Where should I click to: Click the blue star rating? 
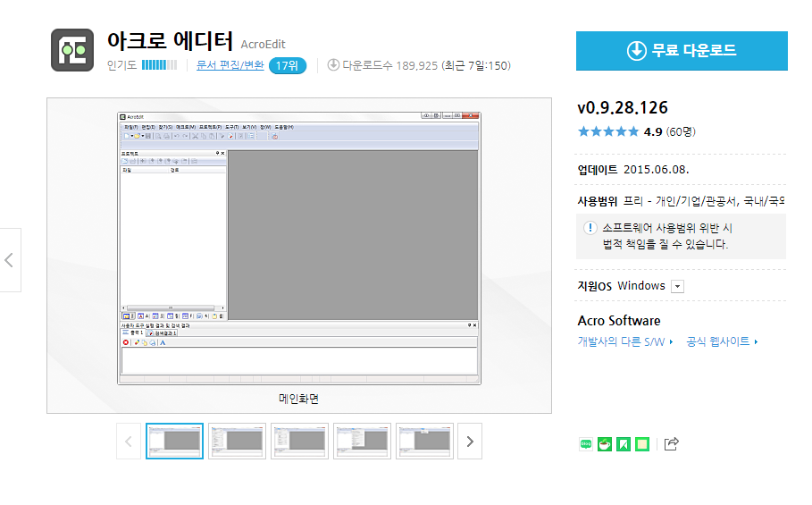click(608, 131)
